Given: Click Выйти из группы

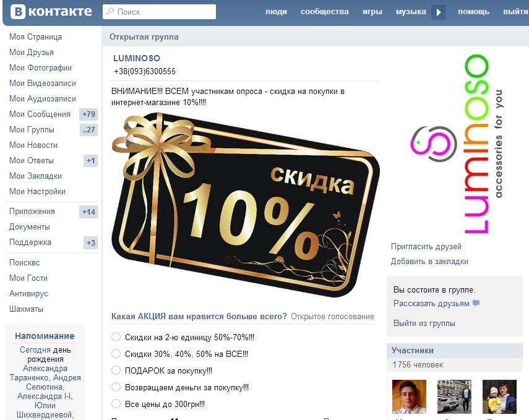Looking at the screenshot, I should [424, 324].
